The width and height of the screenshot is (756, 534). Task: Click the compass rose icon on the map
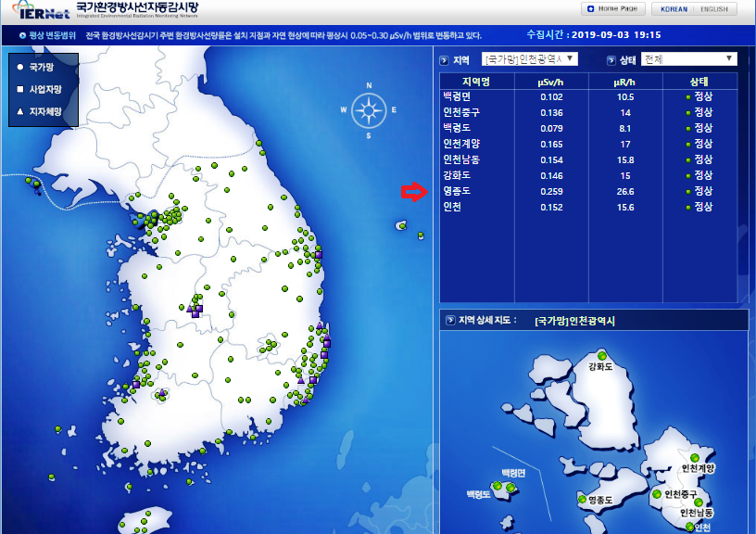[369, 110]
